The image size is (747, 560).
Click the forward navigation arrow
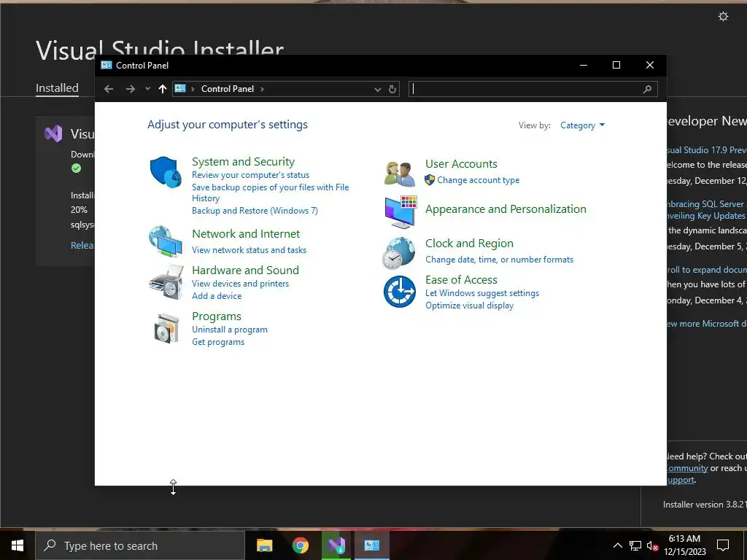[x=130, y=89]
